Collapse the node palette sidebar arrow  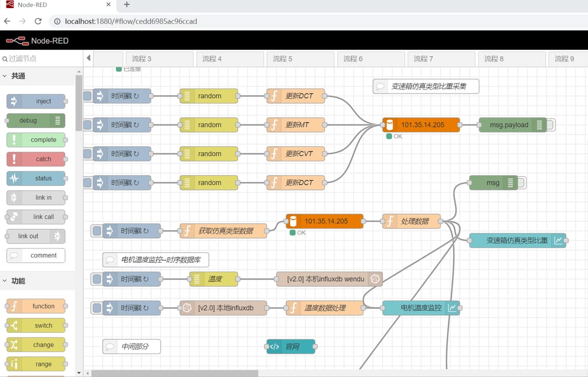point(87,58)
